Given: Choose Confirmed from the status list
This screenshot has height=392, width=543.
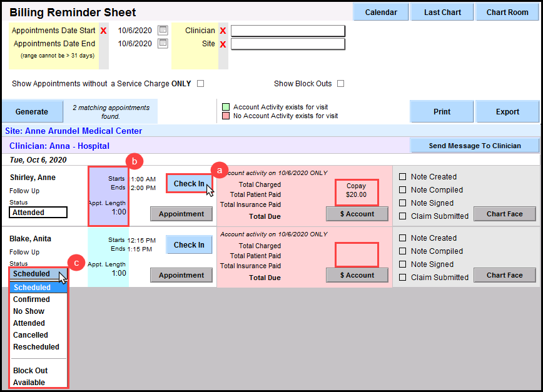Looking at the screenshot, I should click(32, 299).
